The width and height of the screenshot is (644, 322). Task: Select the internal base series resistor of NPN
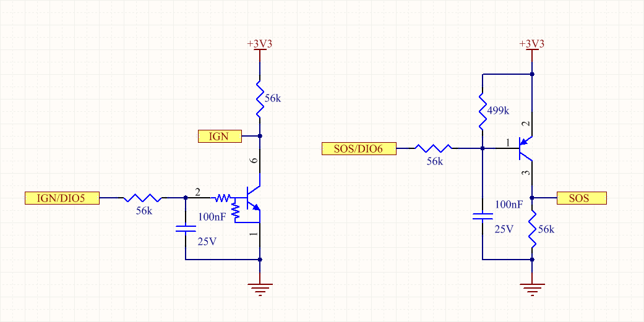[223, 198]
